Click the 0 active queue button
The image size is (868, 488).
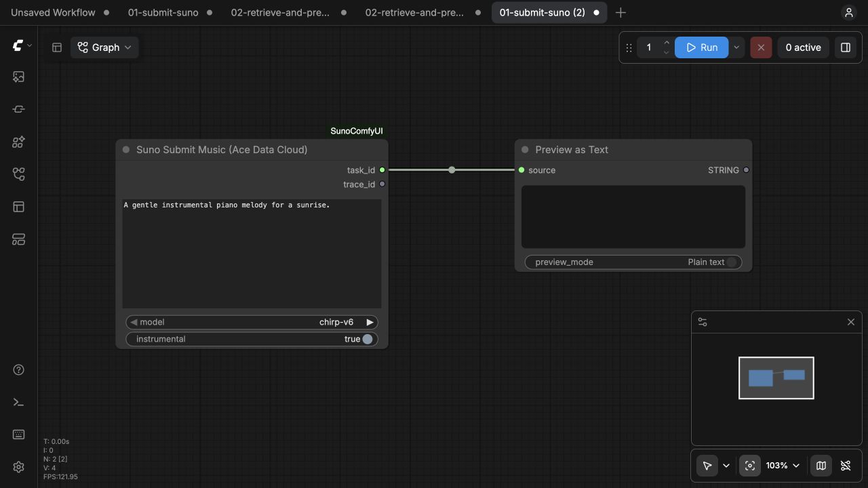(803, 47)
